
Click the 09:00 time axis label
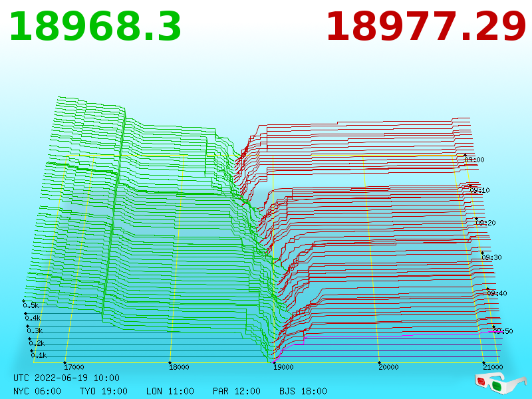(474, 160)
